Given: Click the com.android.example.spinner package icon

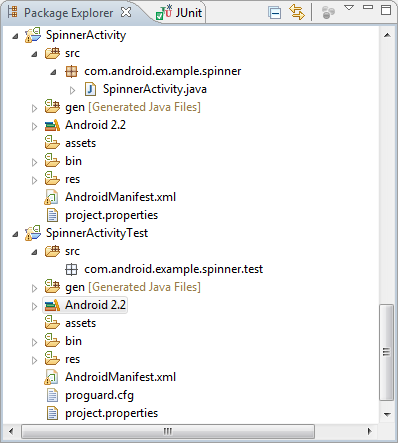Looking at the screenshot, I should coord(71,71).
